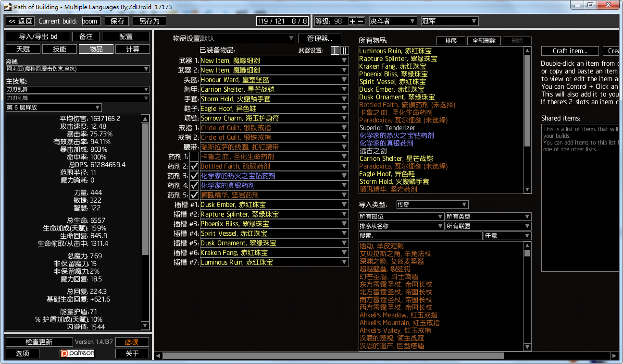
Task: Click the 搜索 search input field
Action: pos(421,236)
